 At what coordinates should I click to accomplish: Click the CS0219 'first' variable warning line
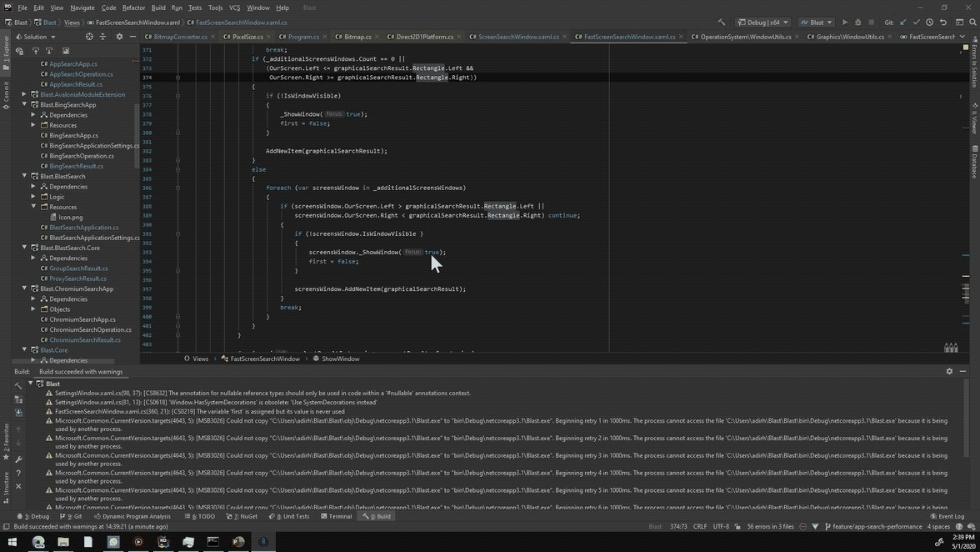click(199, 411)
